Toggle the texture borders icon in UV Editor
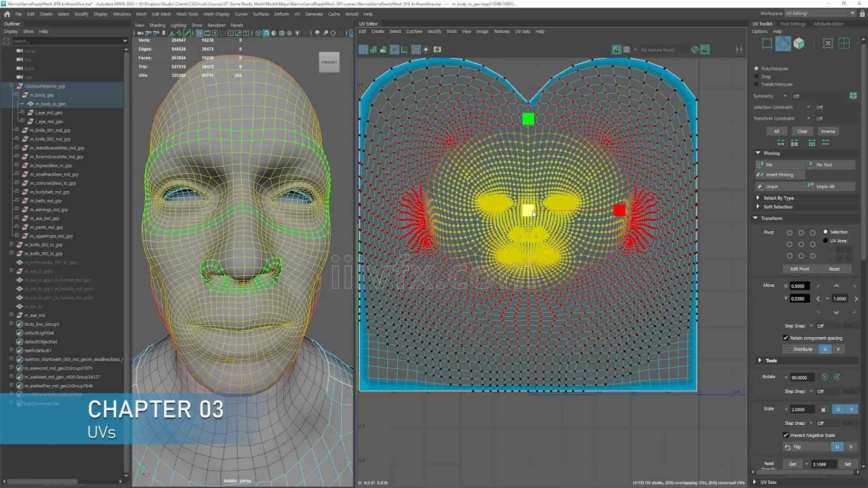 tap(395, 49)
